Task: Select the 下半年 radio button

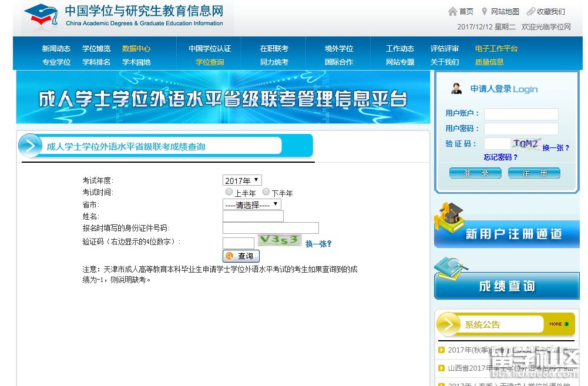Action: coord(266,192)
